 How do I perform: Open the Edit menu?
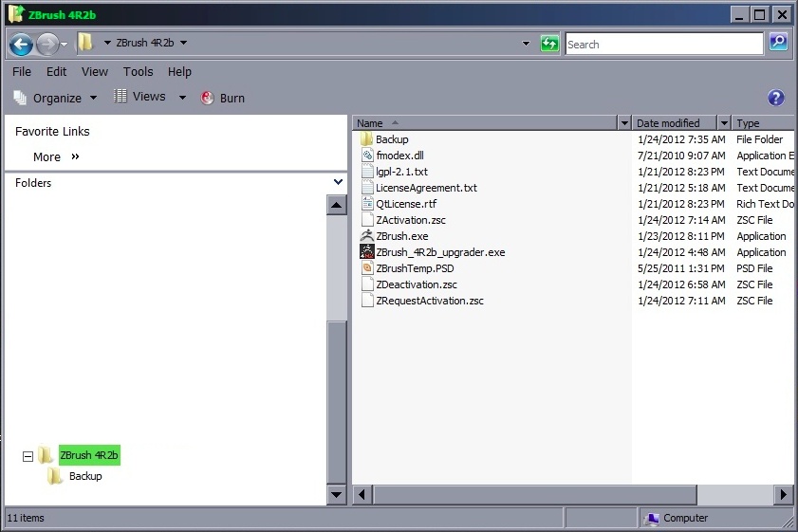[x=56, y=72]
